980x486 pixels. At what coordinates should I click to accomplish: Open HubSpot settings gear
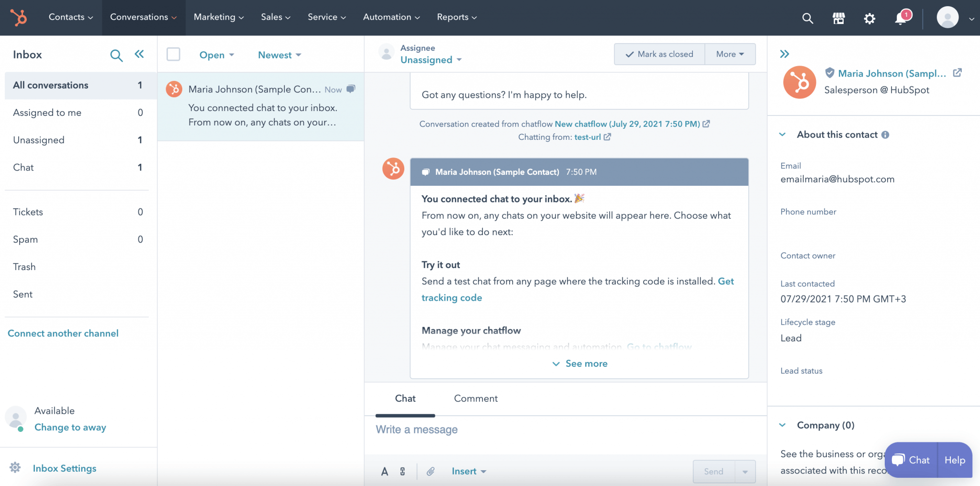(869, 18)
